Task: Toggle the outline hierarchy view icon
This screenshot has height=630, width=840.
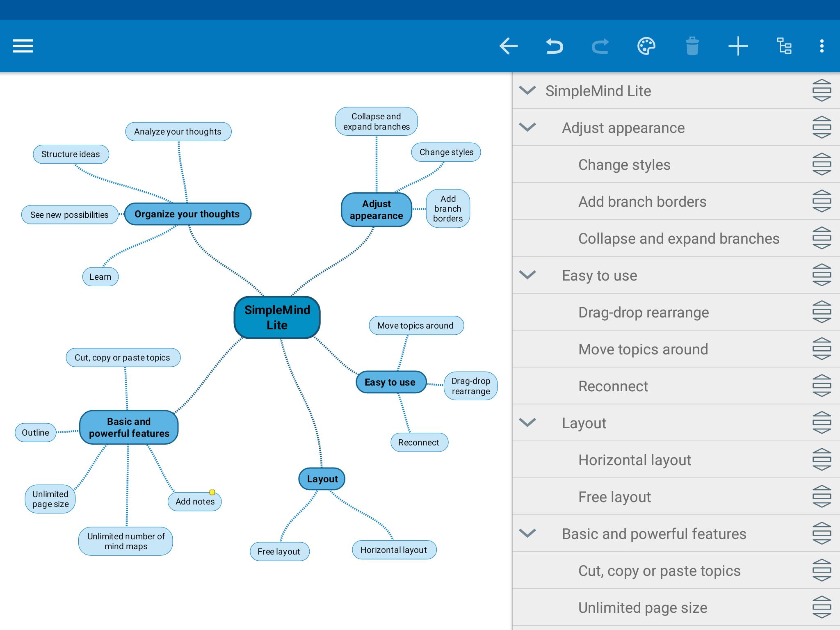Action: pos(784,46)
